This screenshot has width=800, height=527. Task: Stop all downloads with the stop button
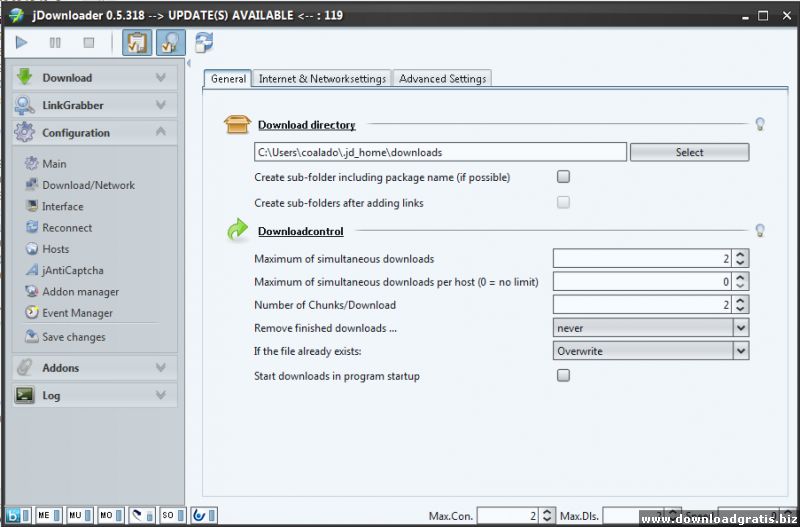[x=89, y=42]
